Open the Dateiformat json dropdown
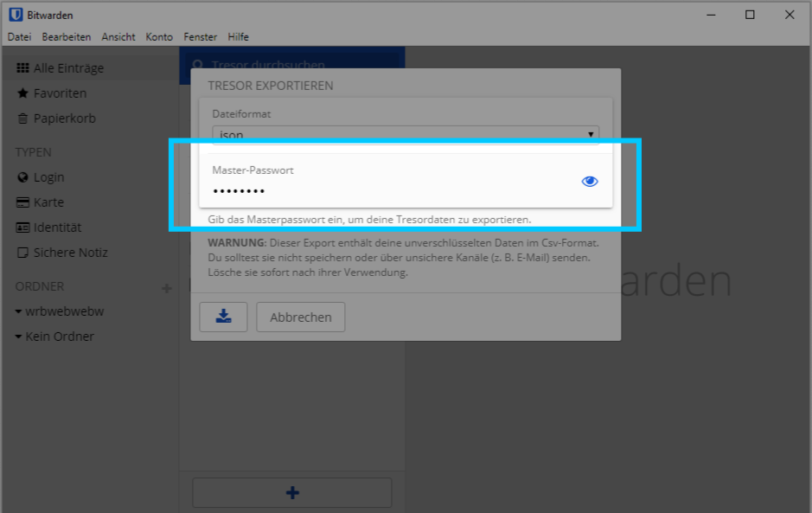Screen dimensions: 812x513 coord(406,135)
